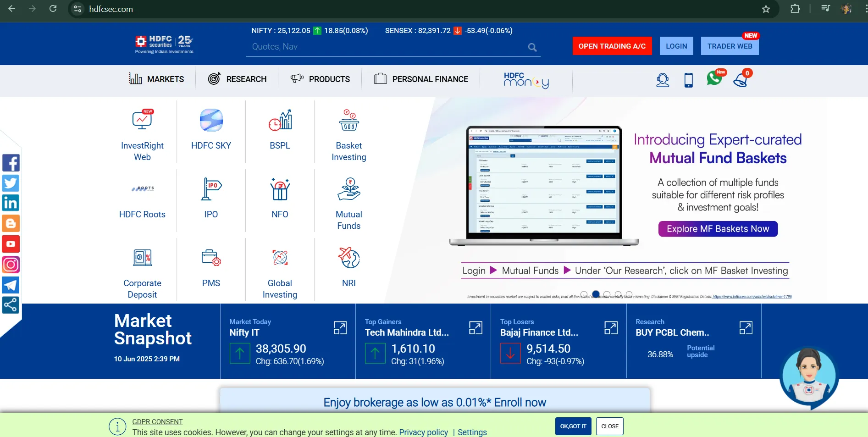Viewport: 868px width, 437px height.
Task: Open Instagram sidebar icon
Action: pos(11,265)
